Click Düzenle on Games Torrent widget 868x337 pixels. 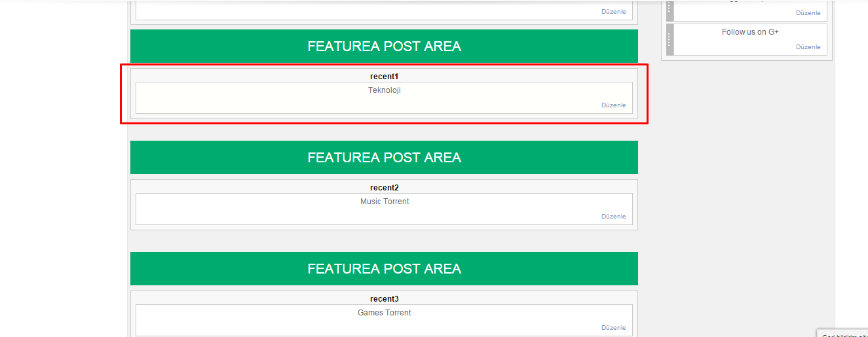tap(614, 328)
